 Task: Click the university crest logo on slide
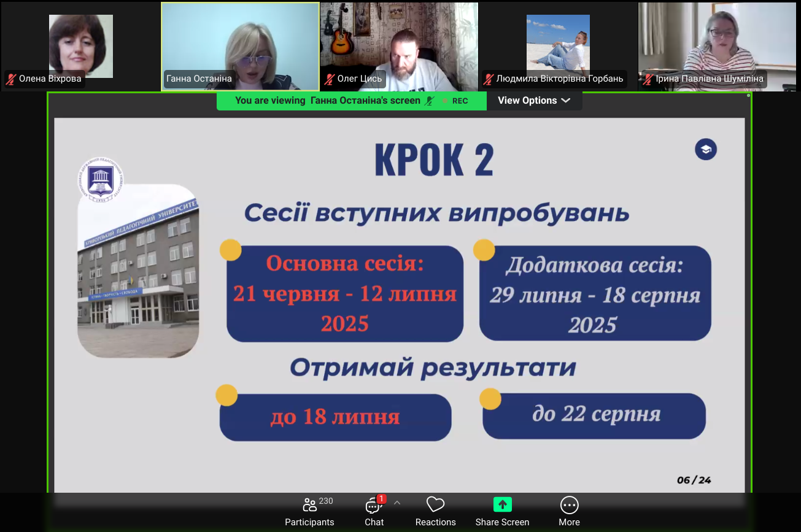[101, 179]
